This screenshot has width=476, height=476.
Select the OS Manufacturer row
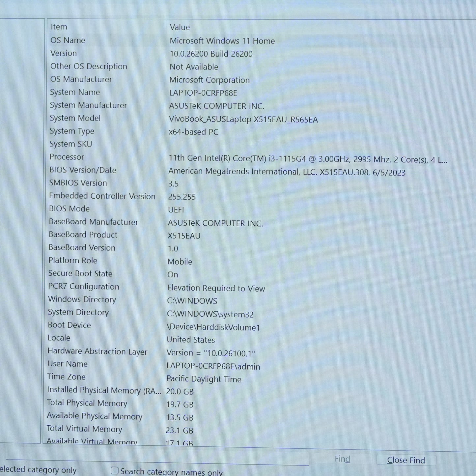pos(81,79)
